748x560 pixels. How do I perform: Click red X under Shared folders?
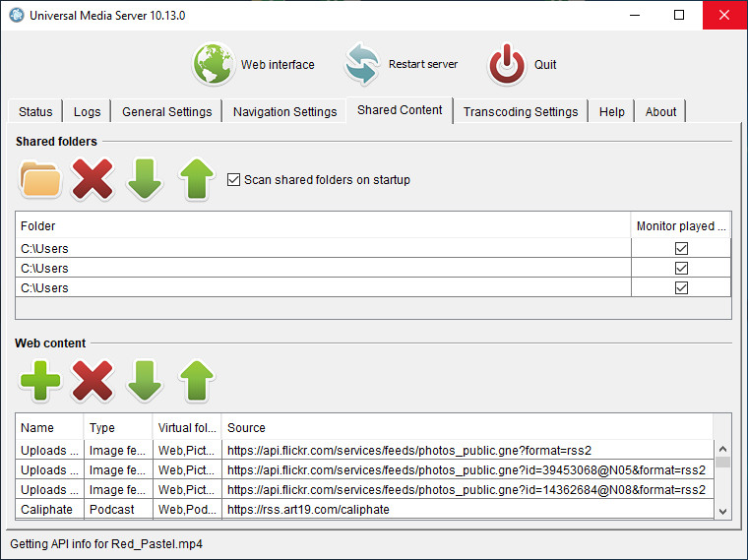point(93,180)
